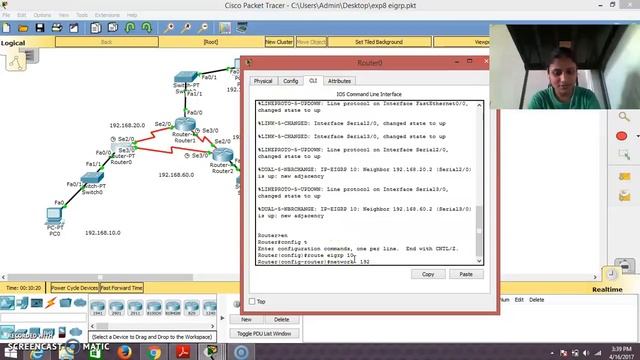Image resolution: width=640 pixels, height=360 pixels.
Task: Click the Delete column header in PDU list
Action: point(536,300)
